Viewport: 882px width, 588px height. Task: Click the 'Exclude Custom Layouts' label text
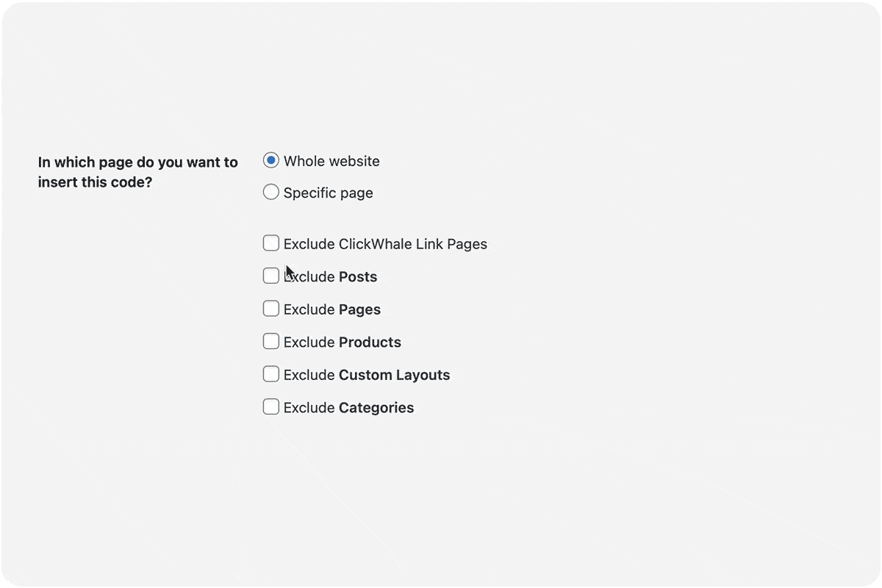coord(367,375)
